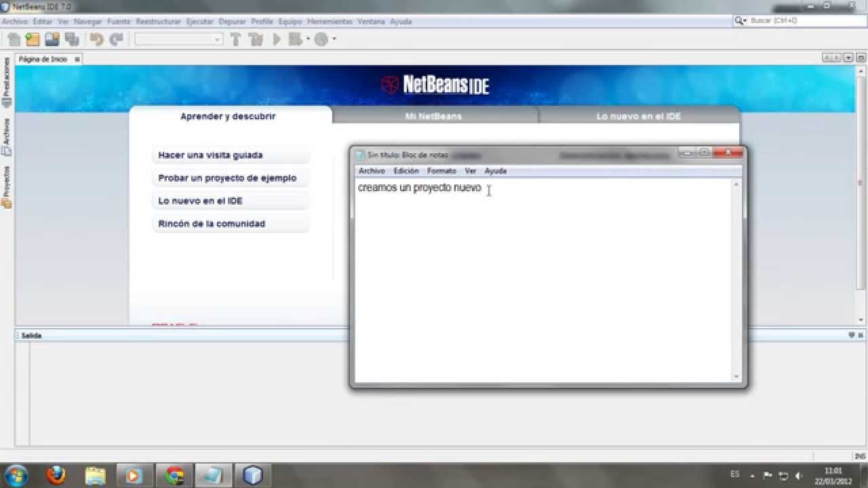Screen dimensions: 868x488
Task: Open Ayuda menu in Bloc de notas
Action: pos(496,171)
